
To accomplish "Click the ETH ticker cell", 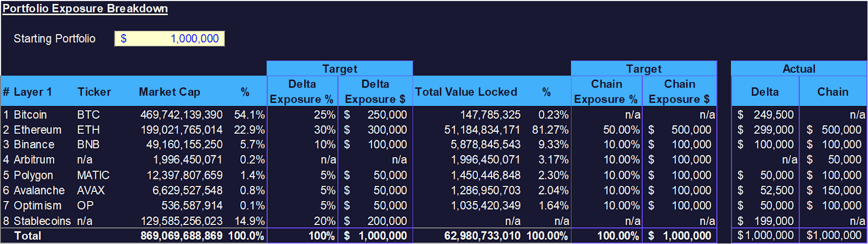I will point(88,130).
